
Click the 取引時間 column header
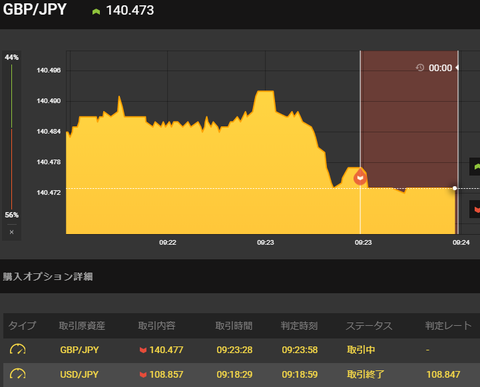(x=234, y=325)
